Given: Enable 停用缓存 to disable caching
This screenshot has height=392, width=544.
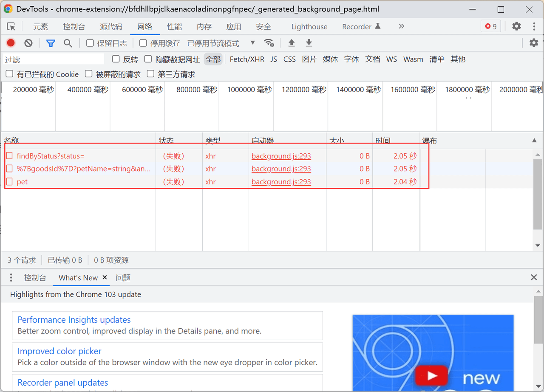Looking at the screenshot, I should (x=143, y=43).
